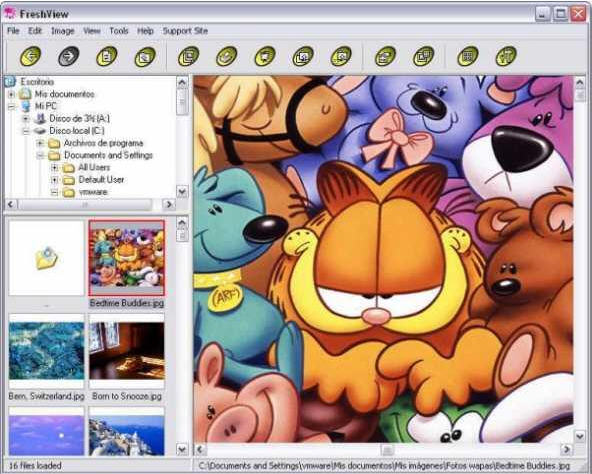Click thumbnail panel scroll down arrow
592x474 pixels.
(x=182, y=449)
